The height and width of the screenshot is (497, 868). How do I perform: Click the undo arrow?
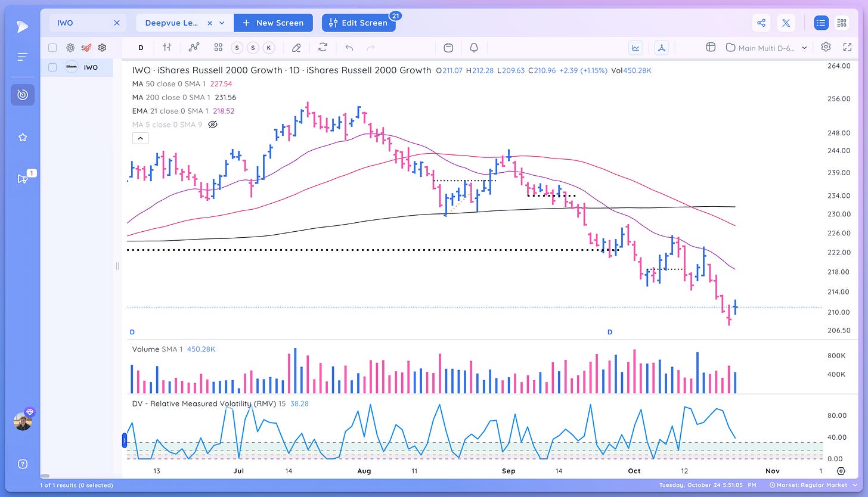pos(349,48)
